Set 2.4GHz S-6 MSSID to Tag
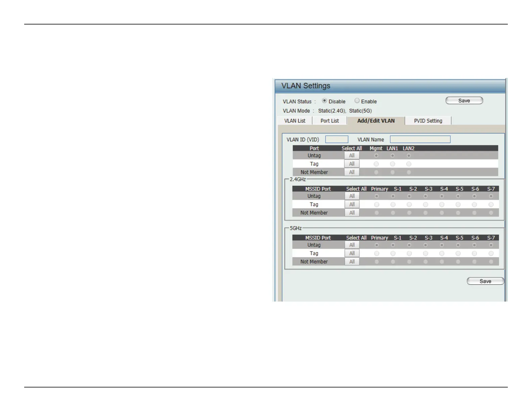532x411 pixels. [x=474, y=204]
